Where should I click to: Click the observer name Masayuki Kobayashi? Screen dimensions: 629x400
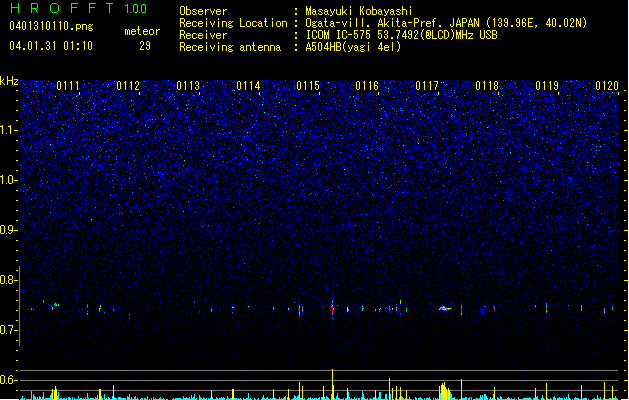359,11
